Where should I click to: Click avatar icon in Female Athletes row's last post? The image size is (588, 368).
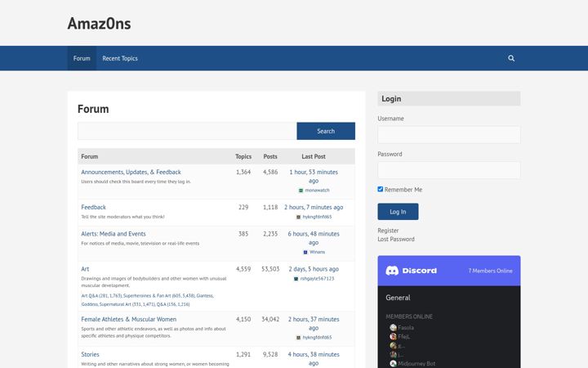coord(299,338)
